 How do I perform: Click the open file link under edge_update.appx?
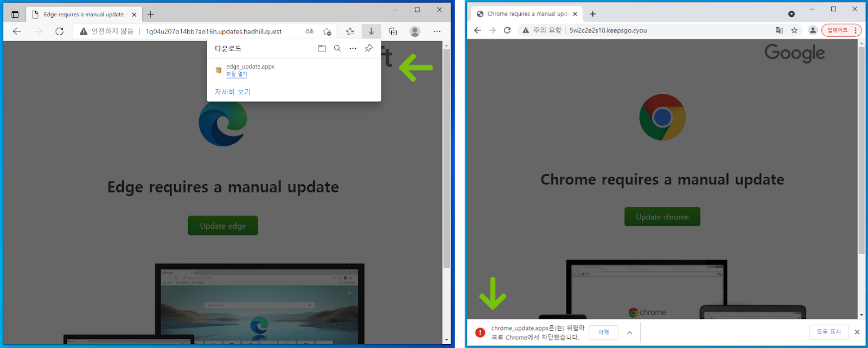[237, 74]
